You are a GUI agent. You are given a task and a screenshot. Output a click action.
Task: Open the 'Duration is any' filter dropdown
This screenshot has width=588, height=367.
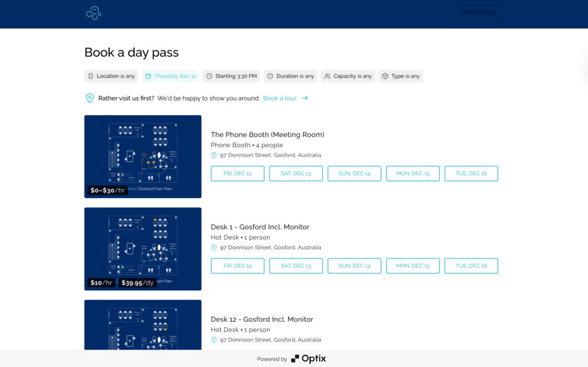coord(290,76)
